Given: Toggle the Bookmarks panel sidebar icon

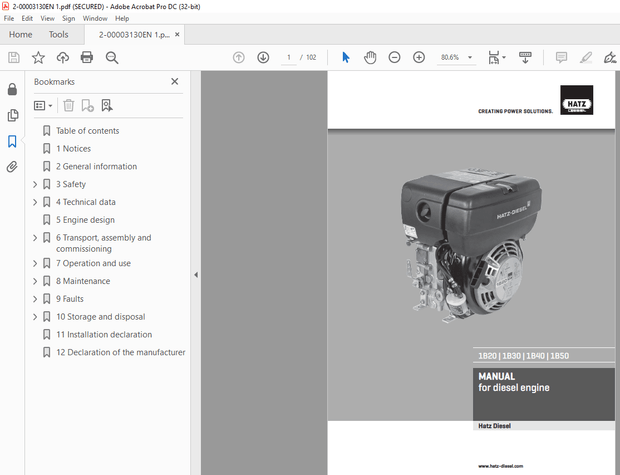Looking at the screenshot, I should pyautogui.click(x=12, y=141).
